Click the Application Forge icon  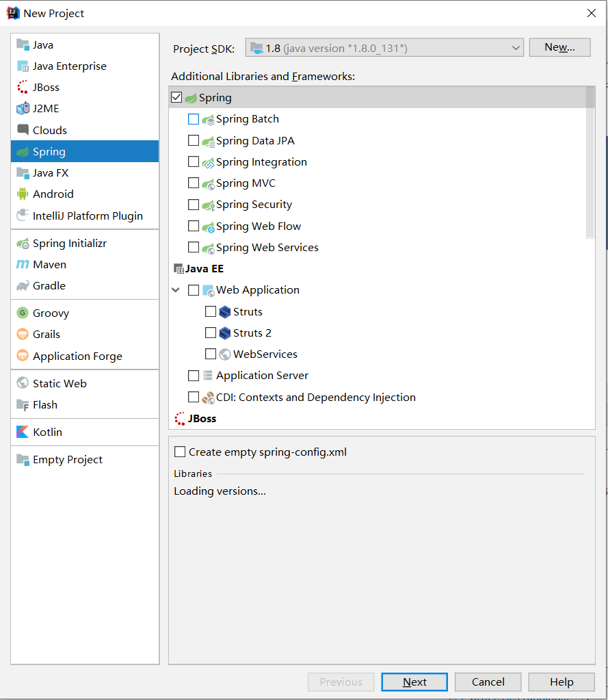pos(23,356)
